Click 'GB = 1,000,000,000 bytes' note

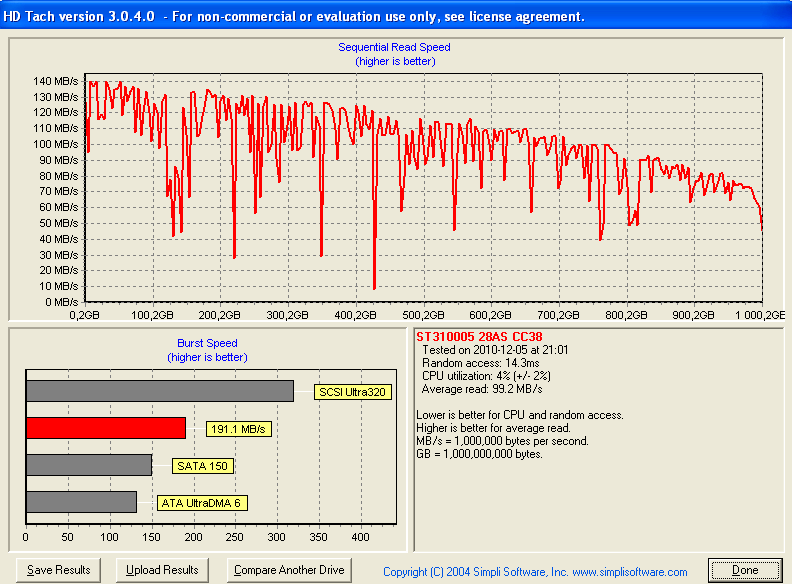point(479,454)
